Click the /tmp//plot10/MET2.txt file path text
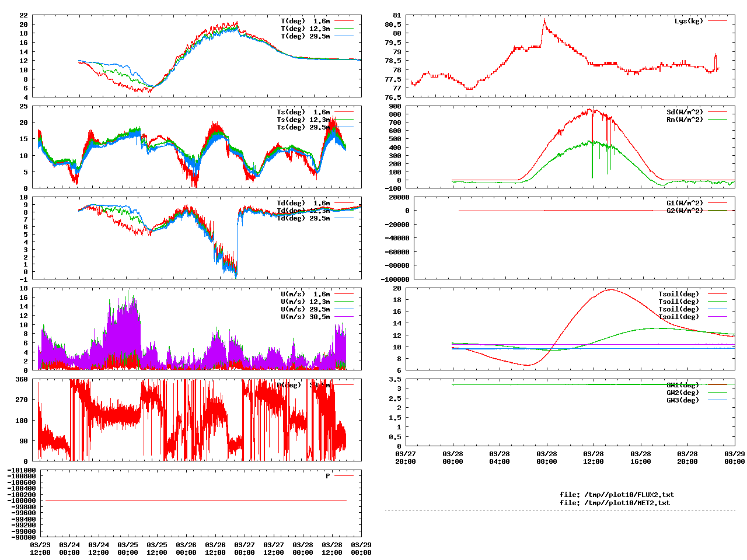This screenshot has width=747, height=560. 615,503
